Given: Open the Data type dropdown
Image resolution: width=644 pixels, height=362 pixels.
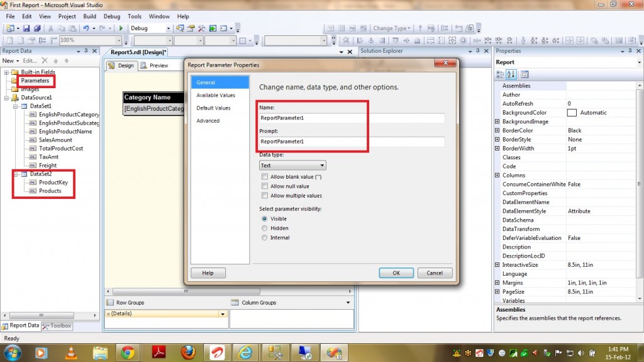Looking at the screenshot, I should [292, 166].
